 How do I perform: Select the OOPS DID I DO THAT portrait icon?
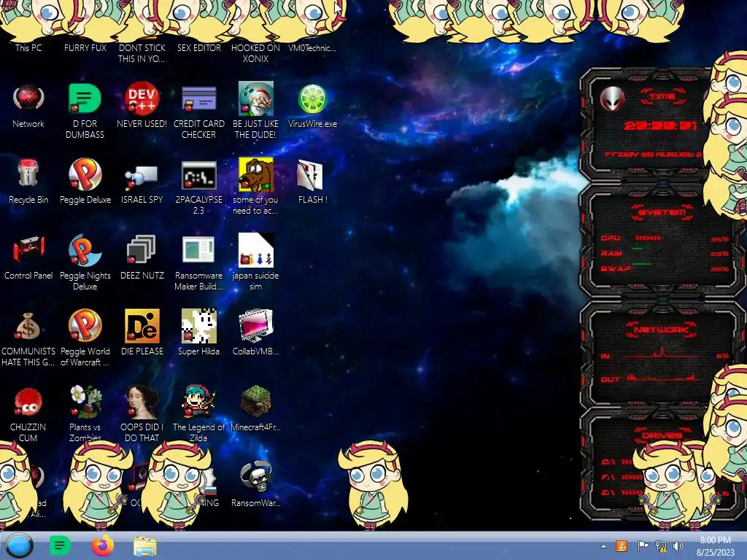[x=142, y=402]
